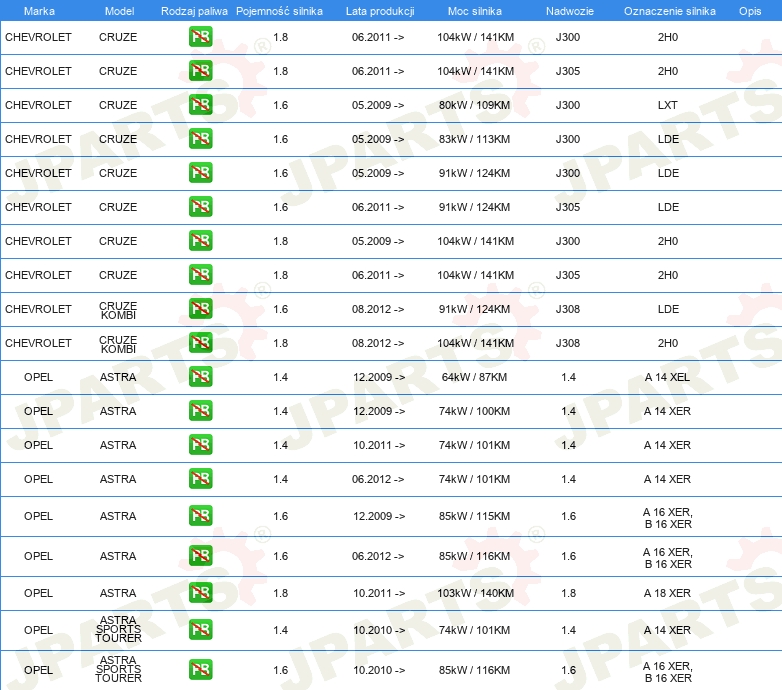Click the Nadwozie column header
This screenshot has height=690, width=782.
570,11
